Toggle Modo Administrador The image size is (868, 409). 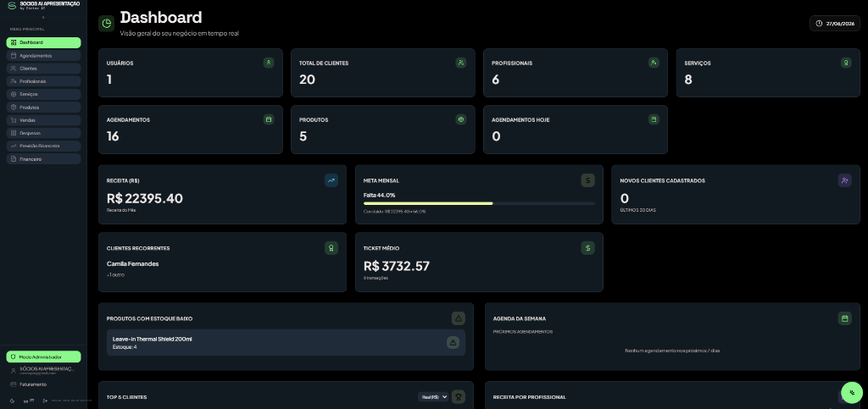tap(43, 357)
